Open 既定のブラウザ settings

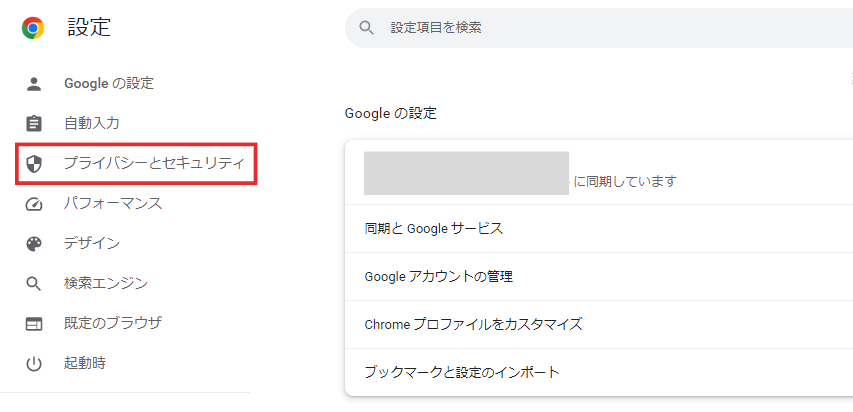pos(113,323)
